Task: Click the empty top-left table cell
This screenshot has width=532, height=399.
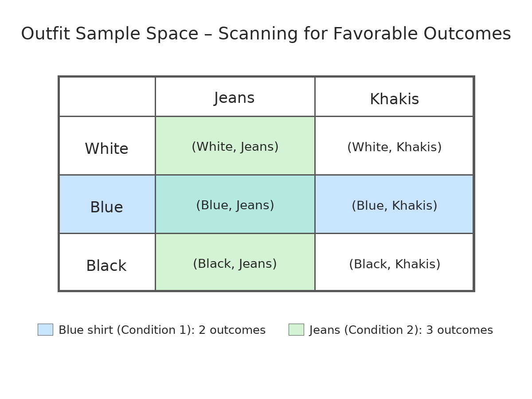Action: [107, 97]
